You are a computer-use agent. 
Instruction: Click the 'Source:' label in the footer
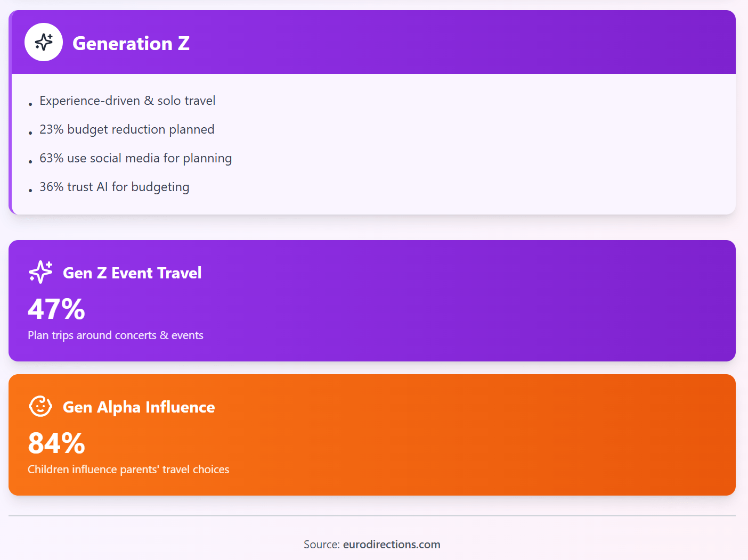(321, 545)
